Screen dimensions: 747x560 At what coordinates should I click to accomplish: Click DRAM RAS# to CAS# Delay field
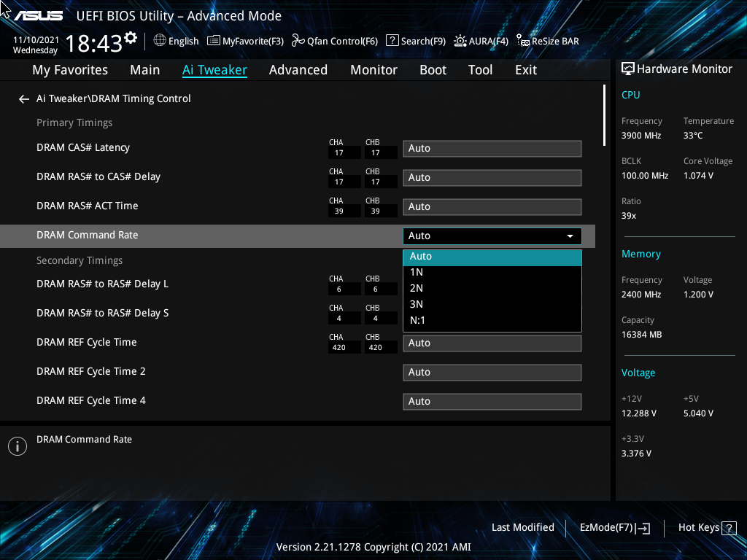[492, 178]
